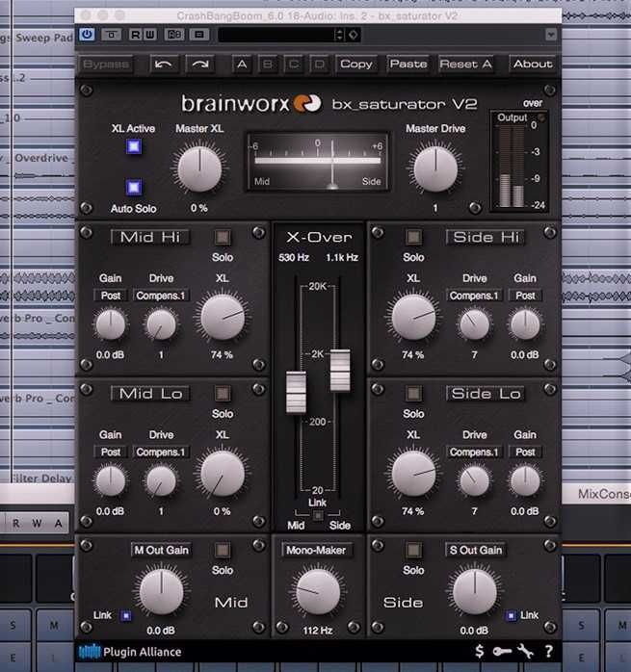
Task: Undo the last change with arrow icon
Action: tap(164, 65)
